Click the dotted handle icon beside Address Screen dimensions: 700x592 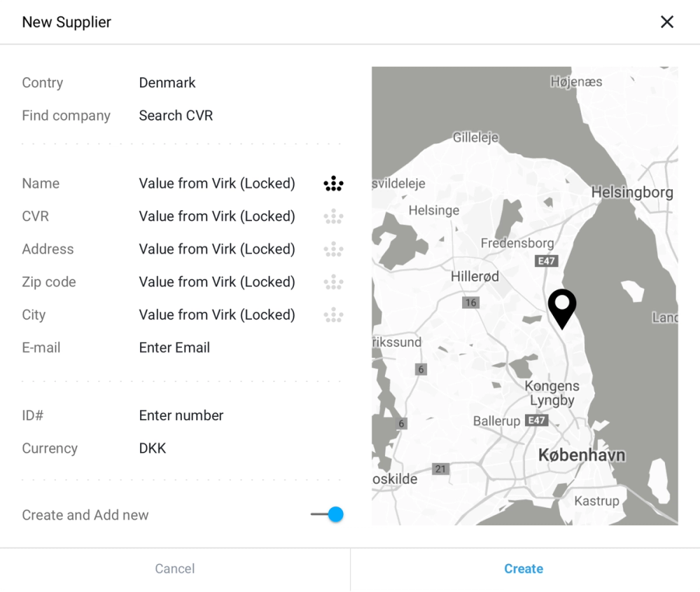point(334,249)
